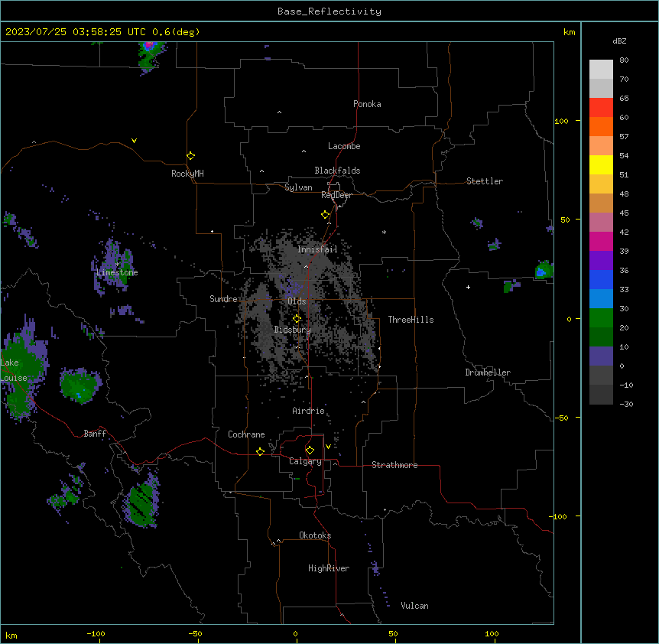Image resolution: width=659 pixels, height=644 pixels.
Task: Click the Blackfalds city label
Action: point(337,171)
